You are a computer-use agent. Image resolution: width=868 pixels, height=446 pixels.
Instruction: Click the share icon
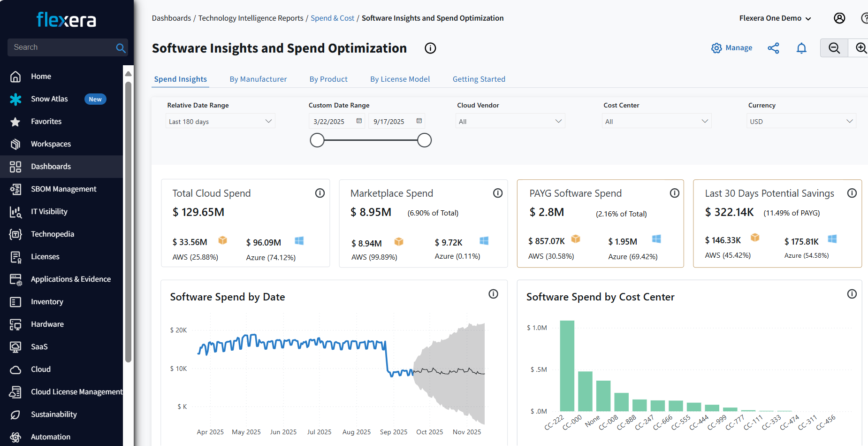pos(773,48)
